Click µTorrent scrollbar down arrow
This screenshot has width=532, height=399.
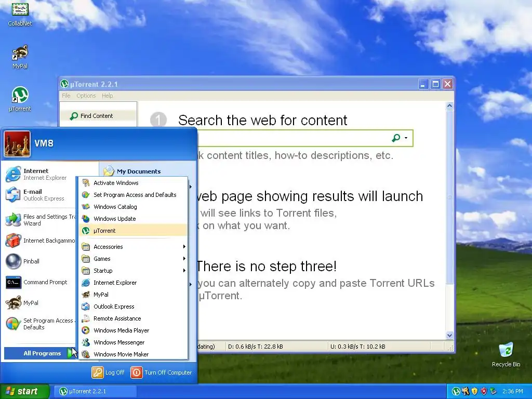click(449, 335)
